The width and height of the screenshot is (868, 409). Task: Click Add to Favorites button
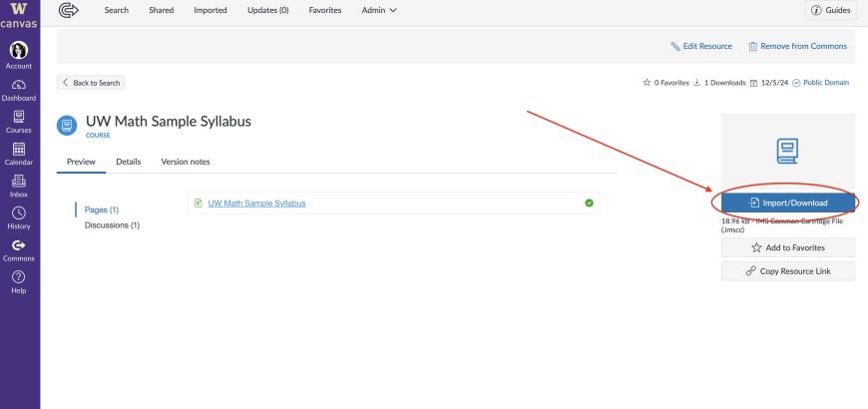[788, 247]
